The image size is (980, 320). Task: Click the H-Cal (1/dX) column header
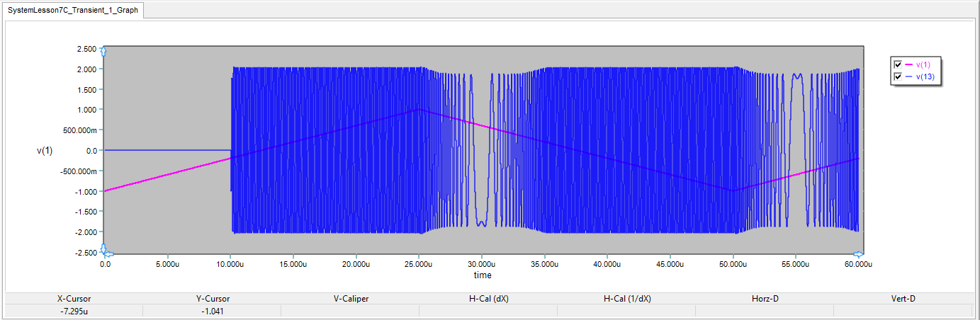point(627,299)
